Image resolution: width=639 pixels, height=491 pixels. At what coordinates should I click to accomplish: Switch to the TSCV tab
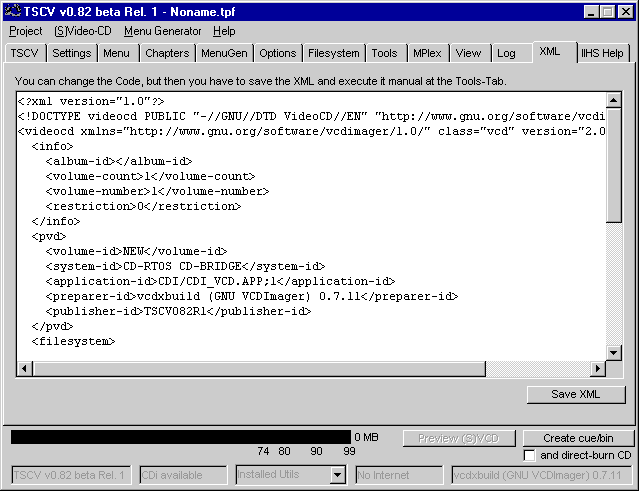24,53
